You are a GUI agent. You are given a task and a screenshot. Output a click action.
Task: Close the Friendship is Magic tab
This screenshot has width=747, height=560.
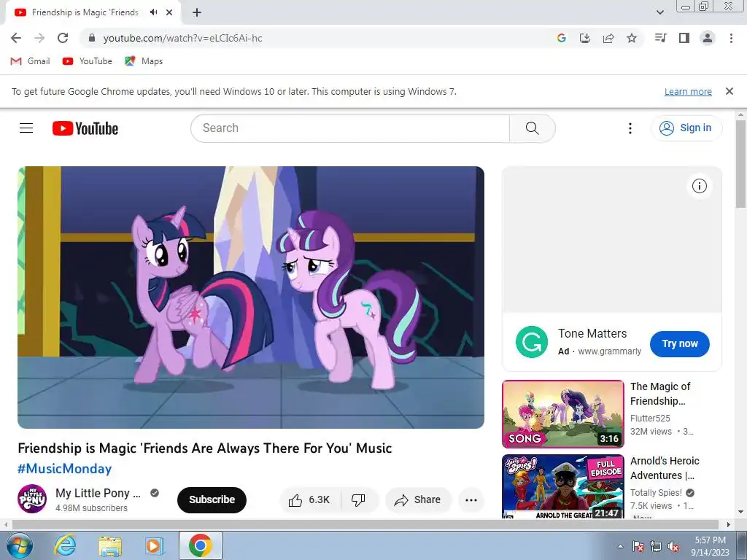pos(169,12)
